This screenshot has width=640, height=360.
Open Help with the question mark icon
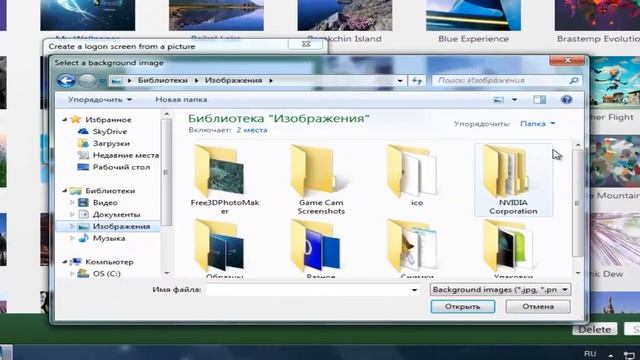tap(567, 100)
